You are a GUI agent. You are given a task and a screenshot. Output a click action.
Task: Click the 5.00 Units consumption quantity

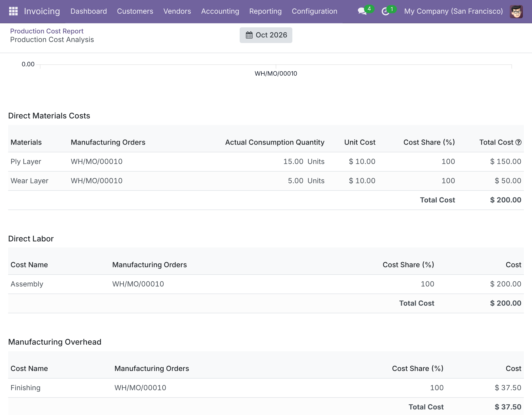point(306,181)
